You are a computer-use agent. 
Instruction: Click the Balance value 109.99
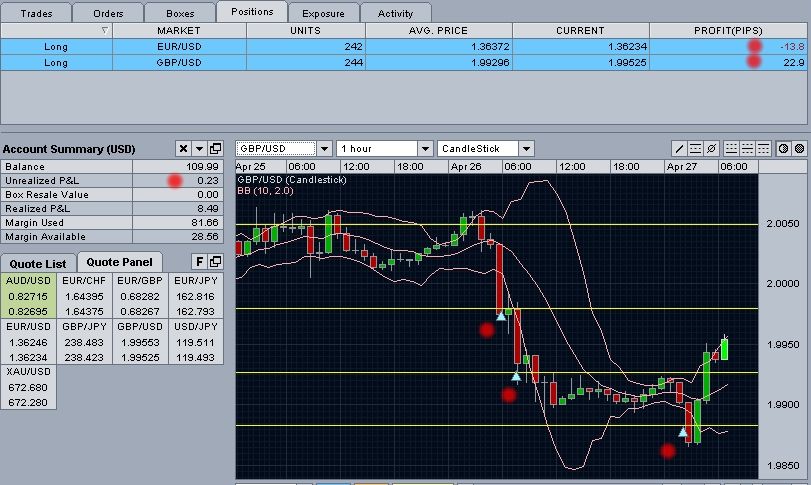coord(202,166)
